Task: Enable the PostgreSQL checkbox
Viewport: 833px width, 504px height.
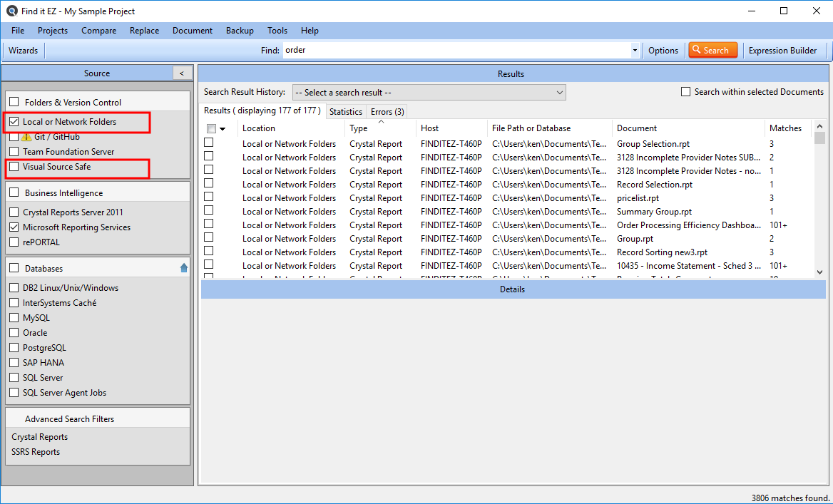Action: 14,348
